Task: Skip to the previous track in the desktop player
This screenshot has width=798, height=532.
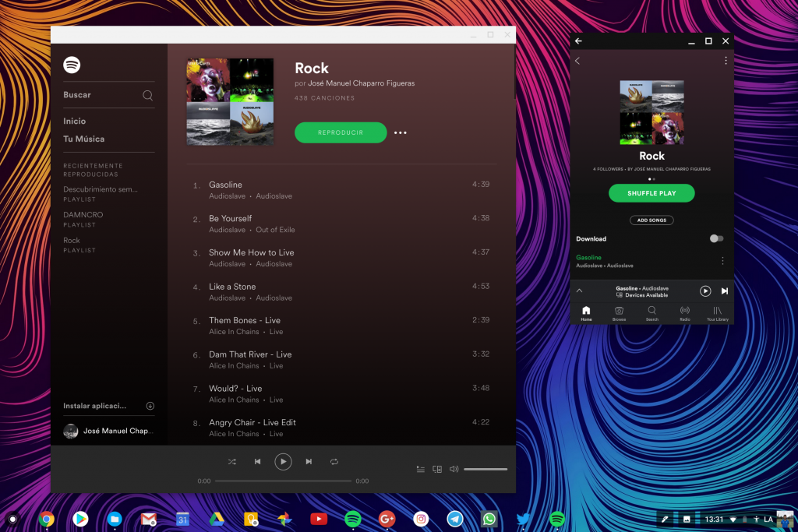Action: 257,462
